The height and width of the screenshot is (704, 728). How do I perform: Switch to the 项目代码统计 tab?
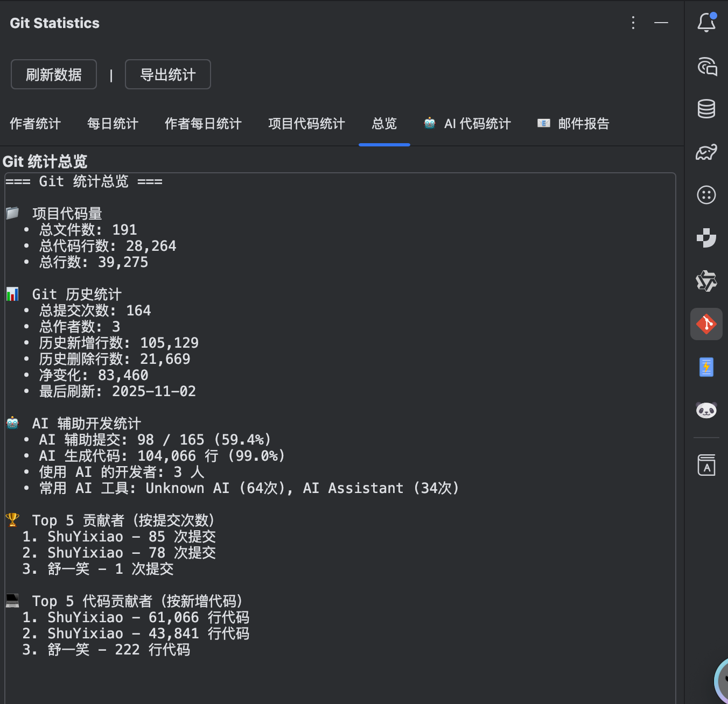(x=306, y=124)
